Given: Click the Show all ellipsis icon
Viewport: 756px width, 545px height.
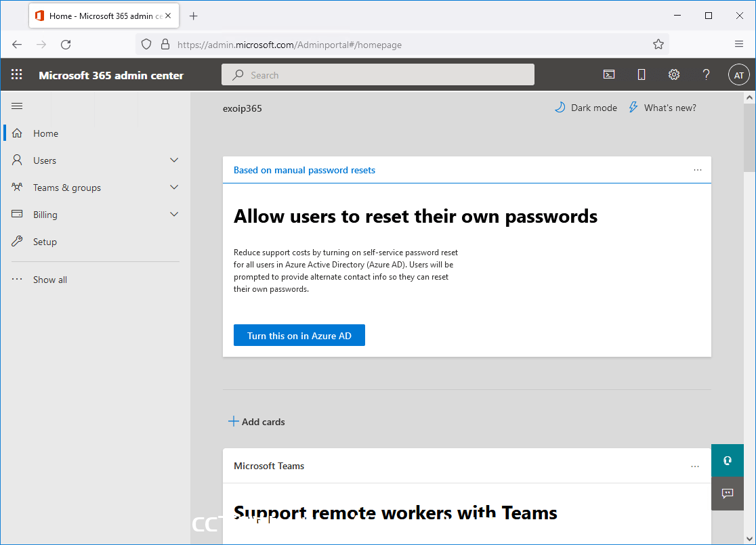Looking at the screenshot, I should coord(17,279).
